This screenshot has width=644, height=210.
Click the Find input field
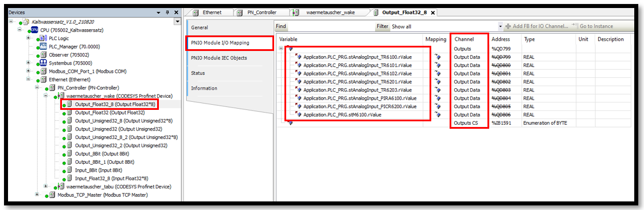pos(331,26)
